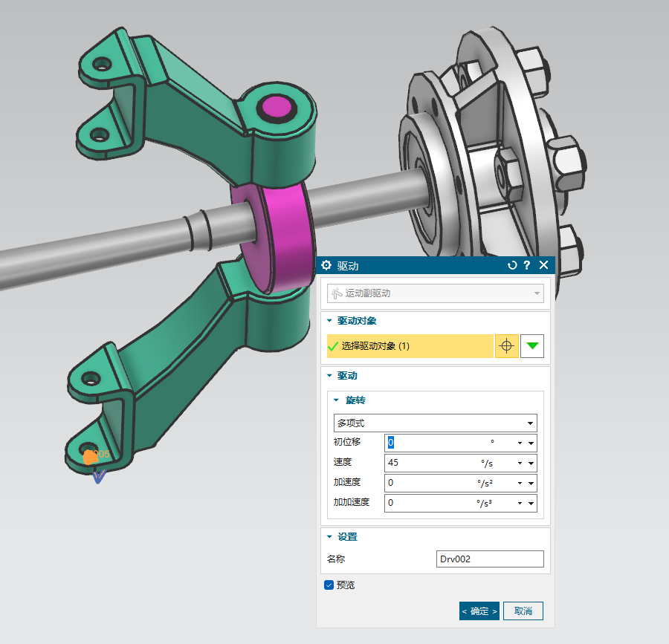This screenshot has width=669, height=644.
Task: Open help via the question mark icon
Action: click(x=527, y=265)
